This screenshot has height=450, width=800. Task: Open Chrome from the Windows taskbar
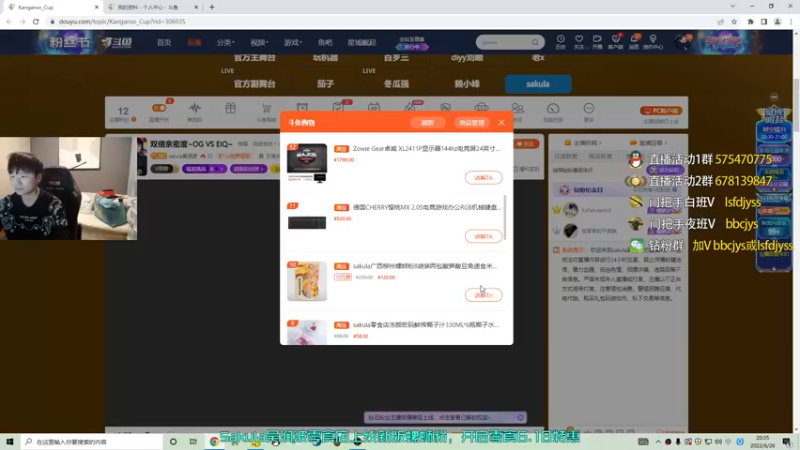214,441
